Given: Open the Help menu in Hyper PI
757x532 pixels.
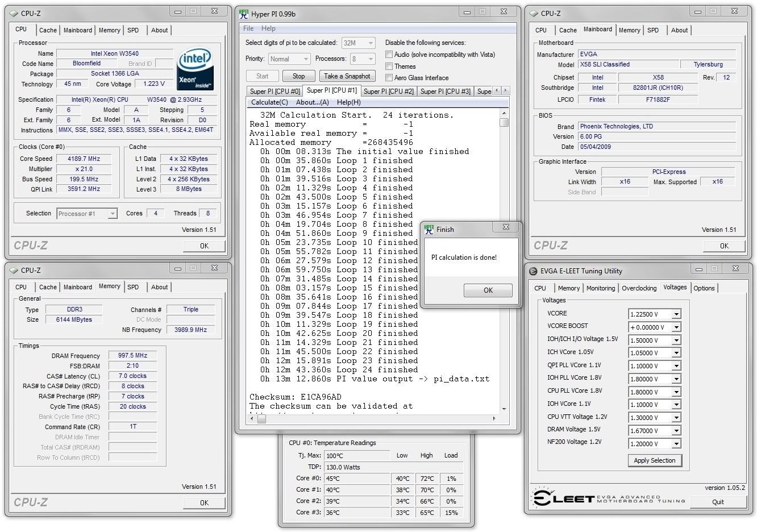Looking at the screenshot, I should click(x=268, y=28).
